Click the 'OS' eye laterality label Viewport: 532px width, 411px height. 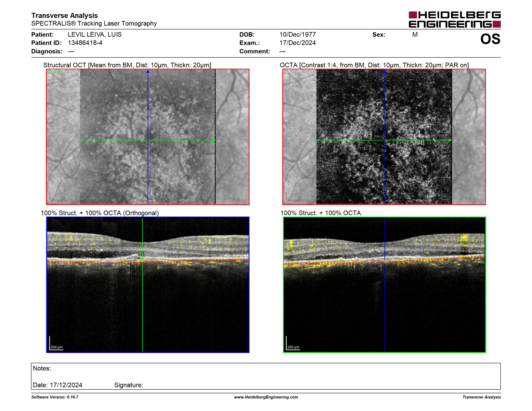click(x=490, y=39)
